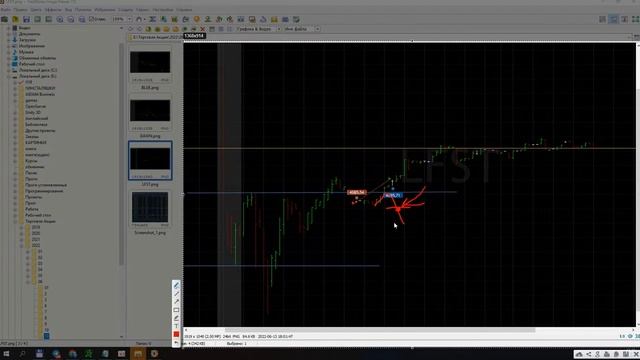Open the Настройки menu

[162, 9]
